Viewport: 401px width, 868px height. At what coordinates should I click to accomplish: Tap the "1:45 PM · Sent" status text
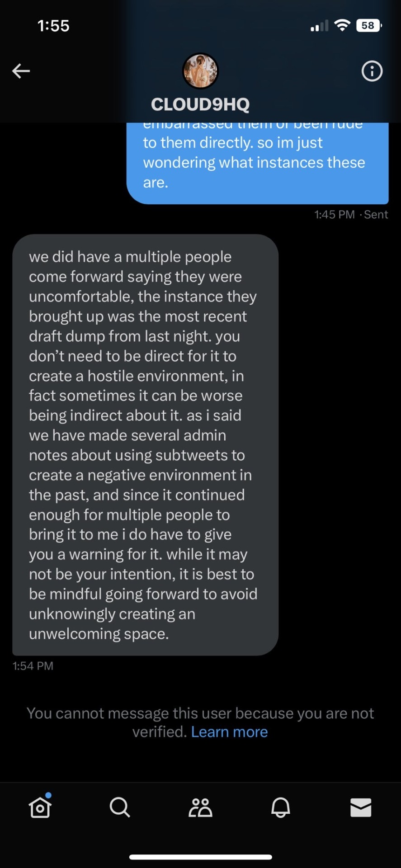[x=351, y=214]
